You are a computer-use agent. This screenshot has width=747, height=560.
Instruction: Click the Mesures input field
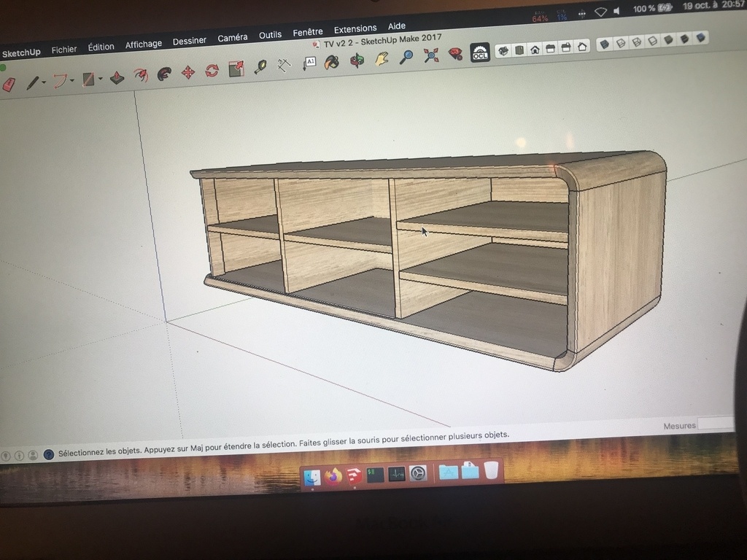(716, 423)
